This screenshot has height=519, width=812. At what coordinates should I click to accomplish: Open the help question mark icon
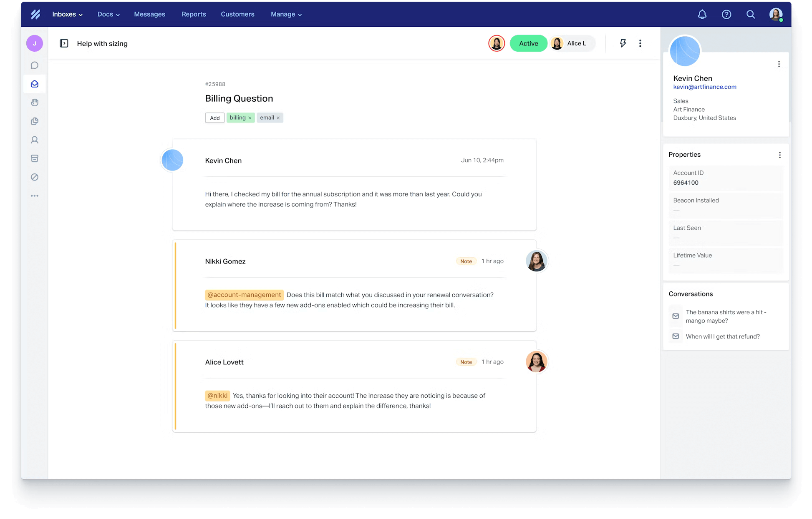click(726, 15)
